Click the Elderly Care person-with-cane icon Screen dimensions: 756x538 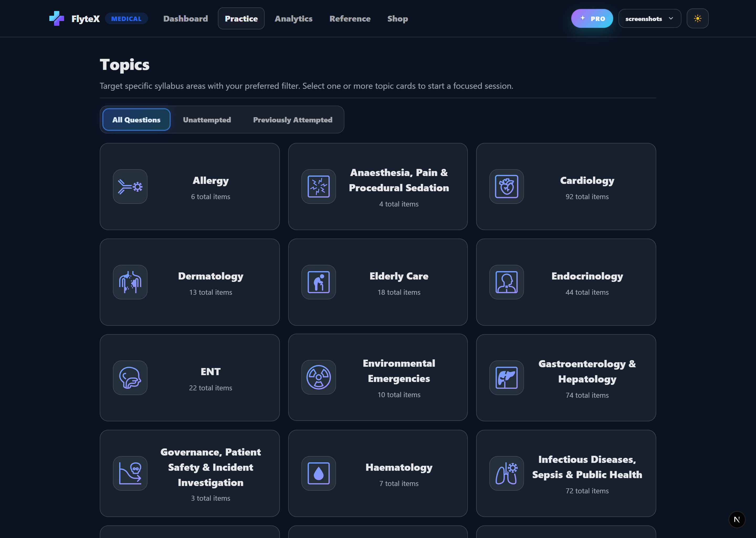pos(318,282)
